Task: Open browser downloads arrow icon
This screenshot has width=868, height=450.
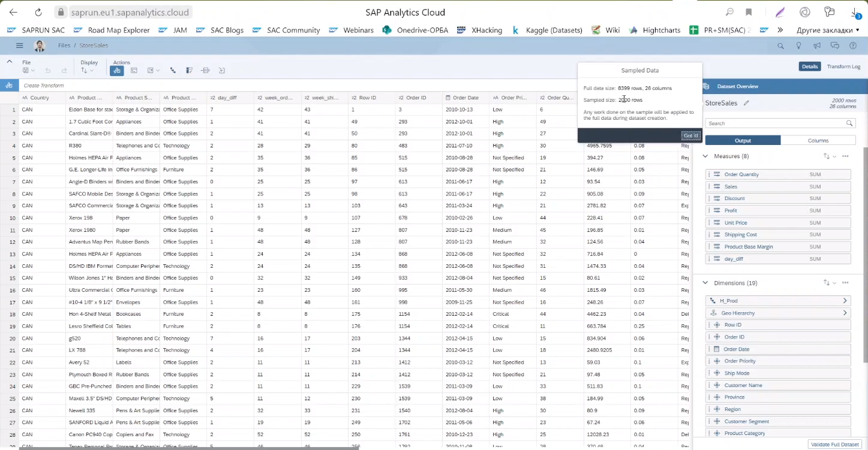Action: [854, 12]
